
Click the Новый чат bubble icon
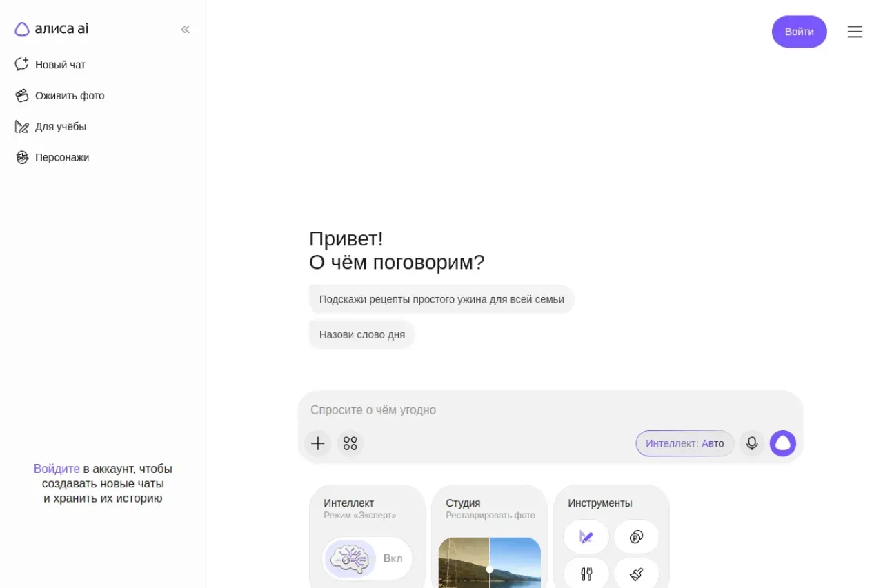[x=22, y=64]
